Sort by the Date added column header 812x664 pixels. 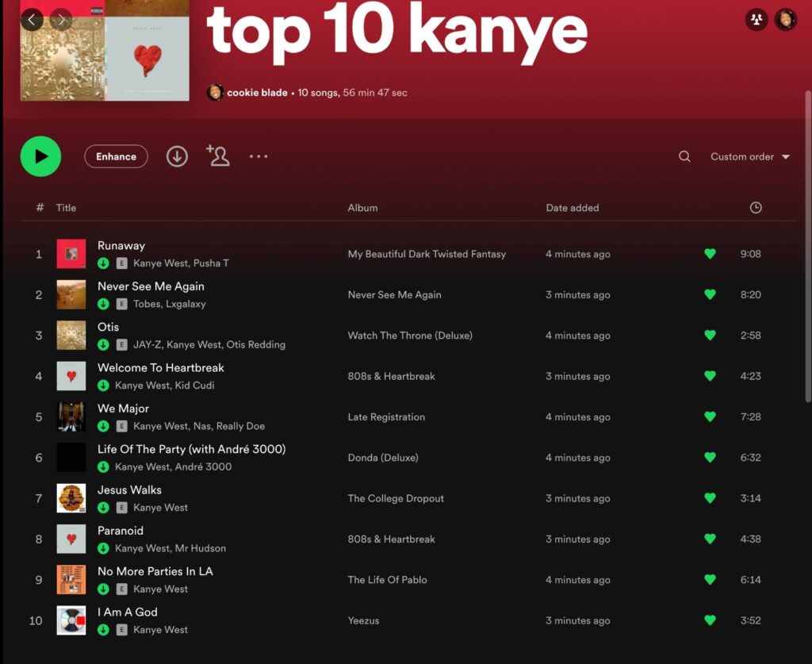coord(573,208)
